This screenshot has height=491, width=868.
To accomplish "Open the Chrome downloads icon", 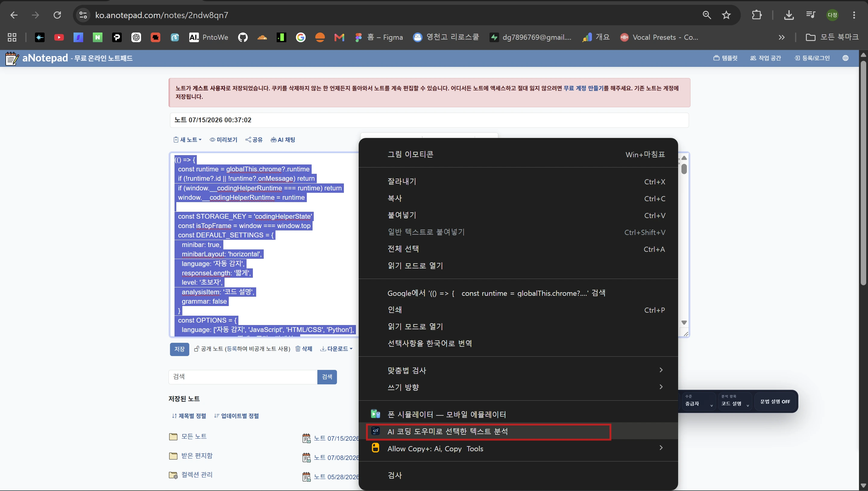I will 789,15.
